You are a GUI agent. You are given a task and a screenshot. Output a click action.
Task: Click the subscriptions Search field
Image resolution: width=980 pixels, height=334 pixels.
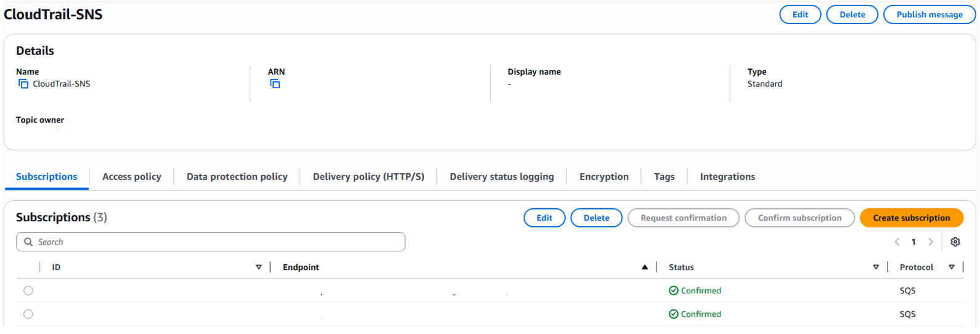[x=211, y=242]
